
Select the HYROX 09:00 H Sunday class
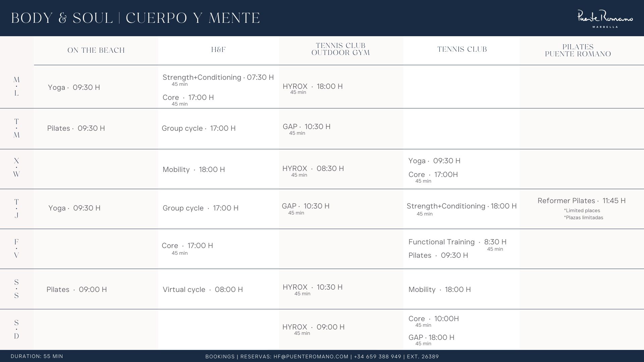(313, 327)
